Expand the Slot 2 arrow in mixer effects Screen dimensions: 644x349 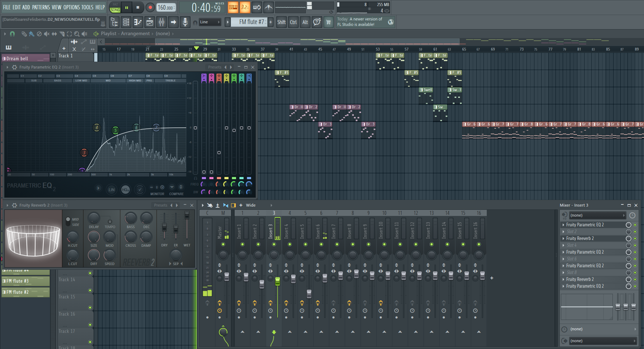click(563, 232)
